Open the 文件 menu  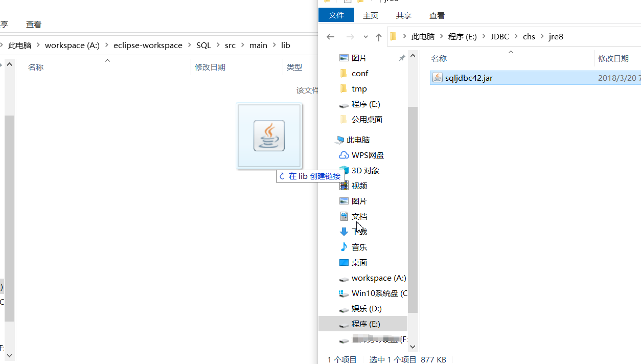(x=336, y=15)
